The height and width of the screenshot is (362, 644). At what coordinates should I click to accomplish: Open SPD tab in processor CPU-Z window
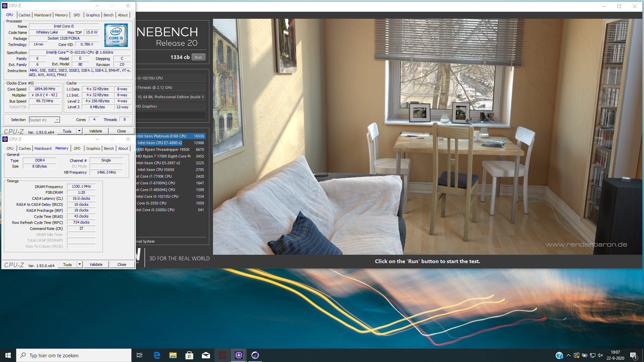pyautogui.click(x=77, y=15)
